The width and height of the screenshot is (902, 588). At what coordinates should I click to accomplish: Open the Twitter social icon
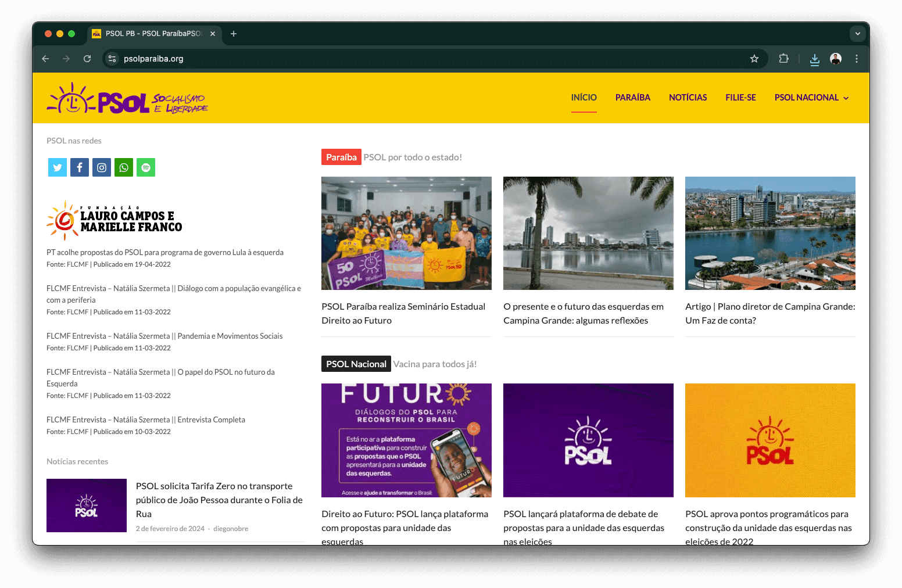(x=57, y=167)
